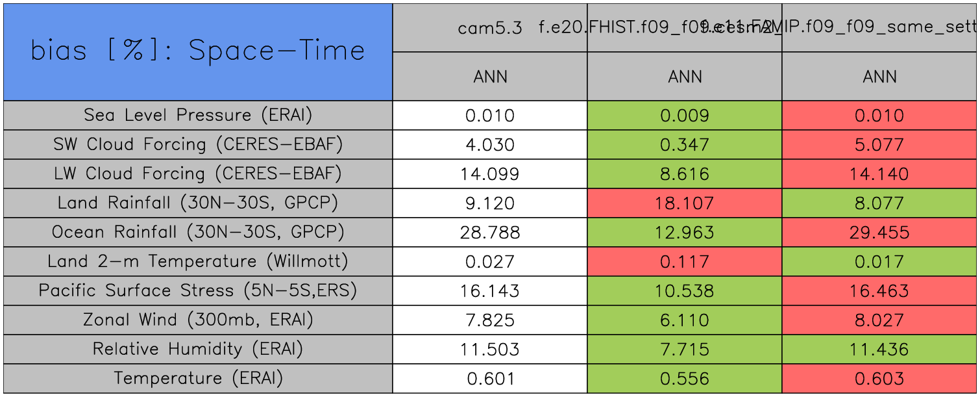
Task: Click the Pacific Surface Stress (5N-5S,ERS) label
Action: 198,290
